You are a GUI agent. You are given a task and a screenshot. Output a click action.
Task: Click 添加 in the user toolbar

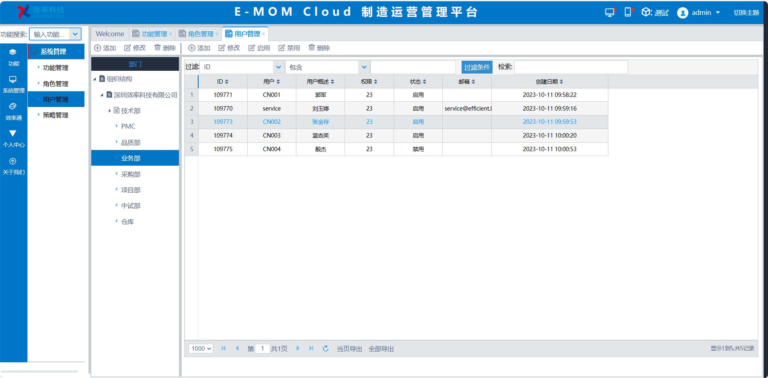point(199,48)
